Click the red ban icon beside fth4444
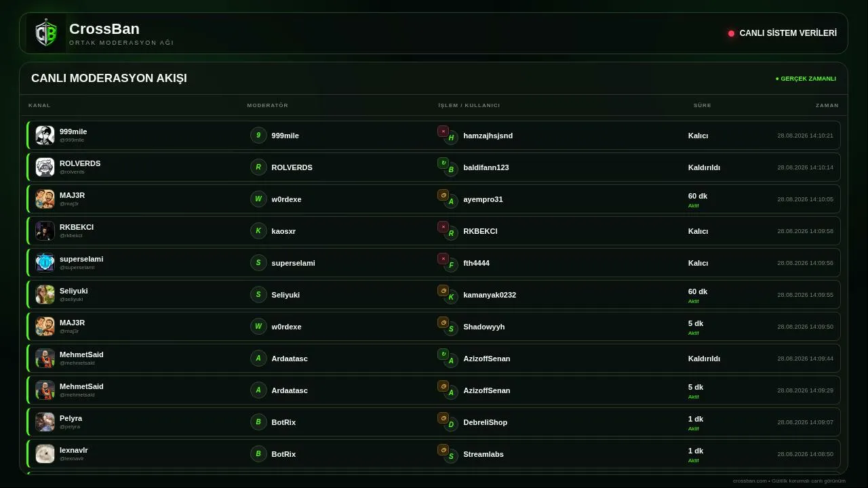The height and width of the screenshot is (488, 868). point(443,259)
